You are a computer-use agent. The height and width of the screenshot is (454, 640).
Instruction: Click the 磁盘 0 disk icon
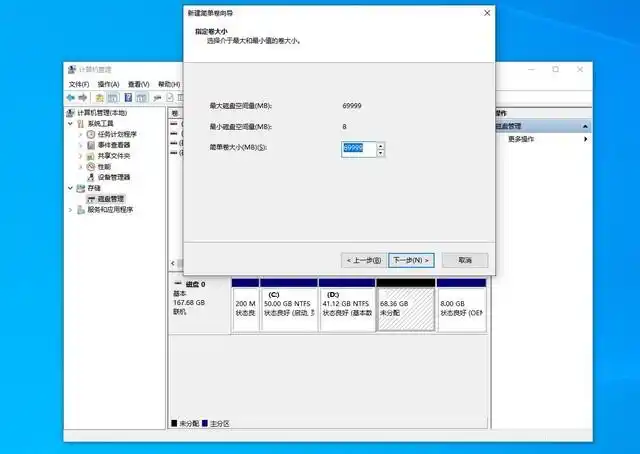pos(178,284)
